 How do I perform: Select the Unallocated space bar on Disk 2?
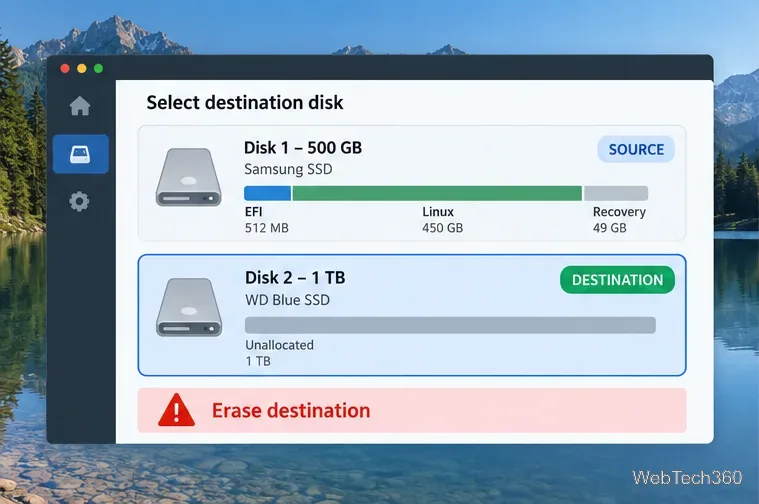tap(450, 325)
